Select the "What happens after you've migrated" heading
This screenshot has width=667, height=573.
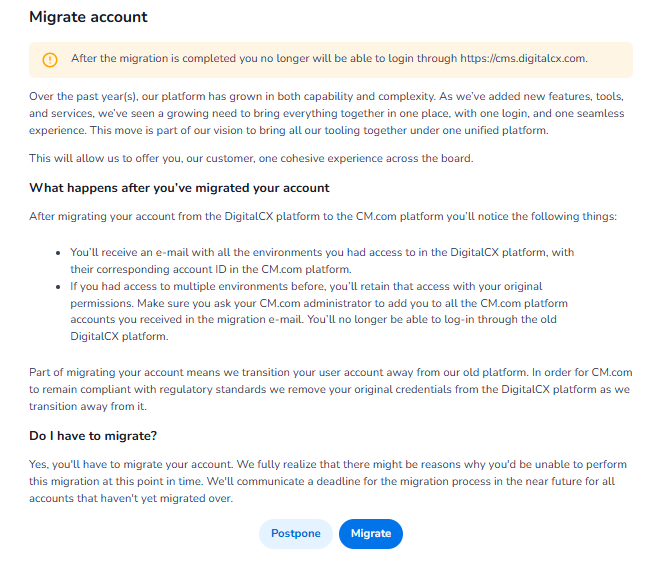(x=179, y=188)
